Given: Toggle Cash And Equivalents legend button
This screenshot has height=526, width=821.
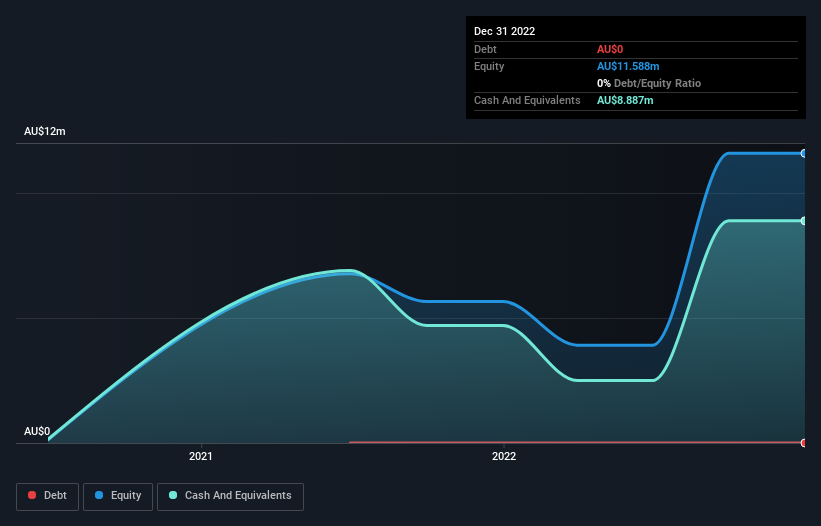Looking at the screenshot, I should click(x=230, y=496).
